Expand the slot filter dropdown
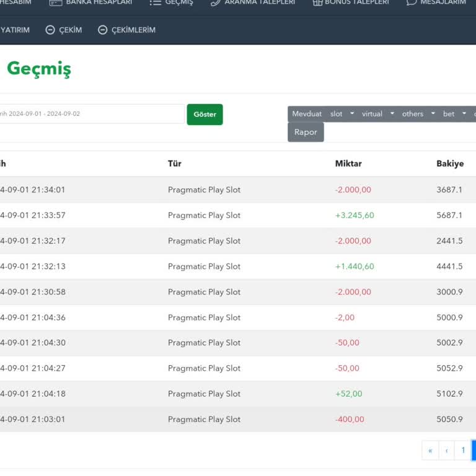Viewport: 476px width, 476px height. (352, 113)
